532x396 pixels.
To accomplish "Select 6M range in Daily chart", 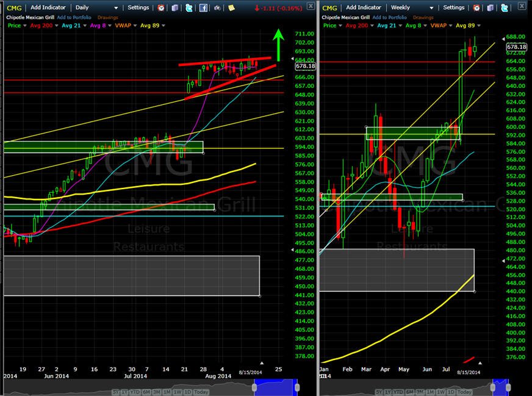I will [x=146, y=392].
